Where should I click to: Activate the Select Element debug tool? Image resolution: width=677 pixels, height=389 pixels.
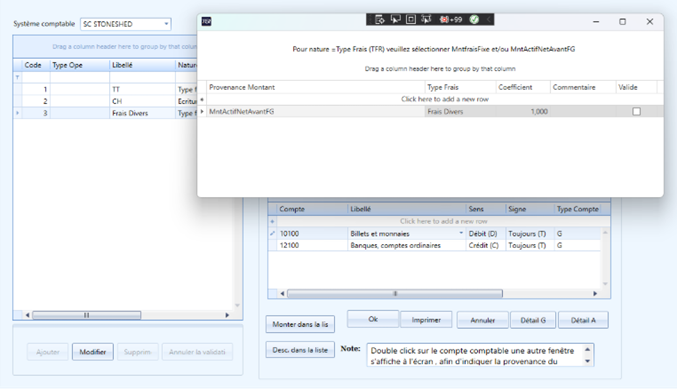tap(395, 19)
